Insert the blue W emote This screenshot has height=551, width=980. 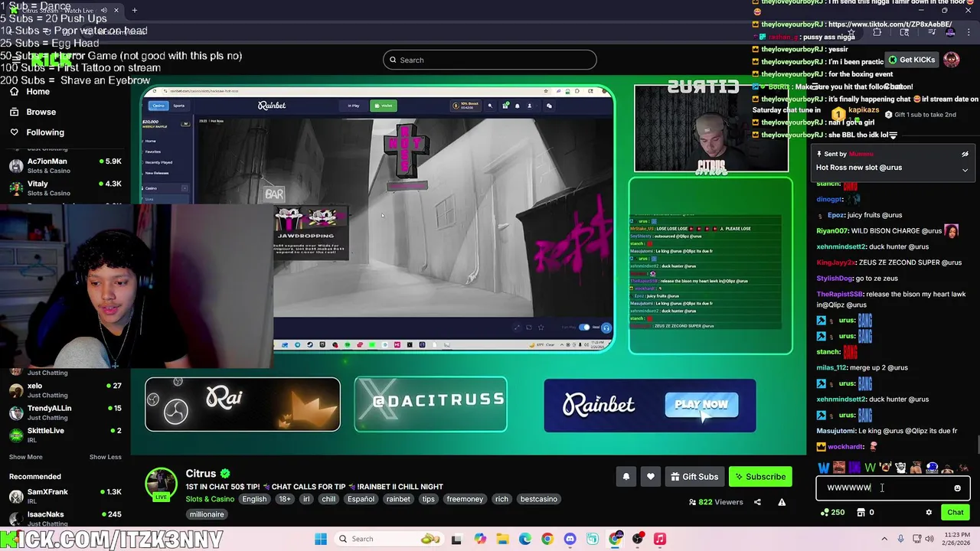824,468
